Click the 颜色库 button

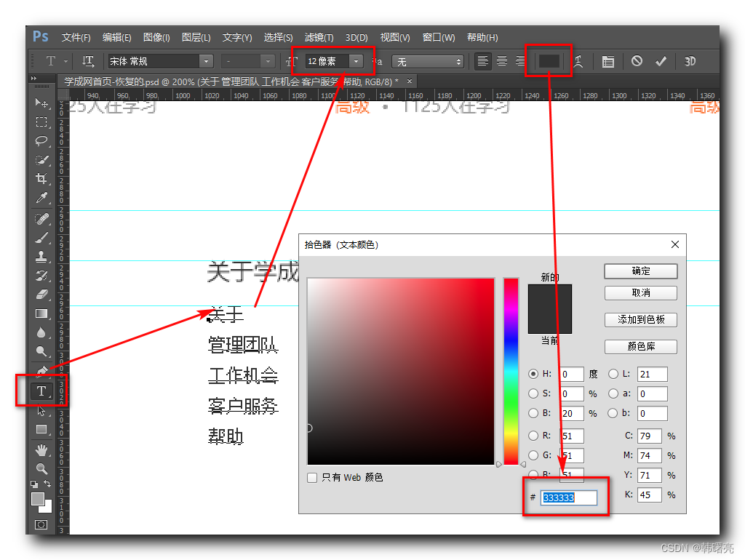point(640,347)
